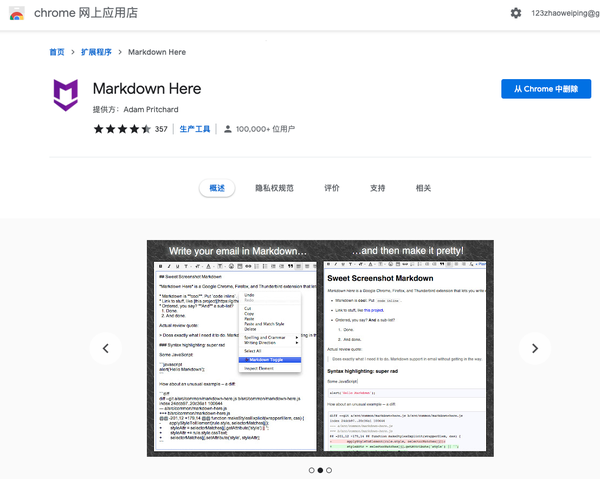This screenshot has height=479, width=600.
Task: Open 扩展程序 breadcrumb link
Action: click(96, 52)
